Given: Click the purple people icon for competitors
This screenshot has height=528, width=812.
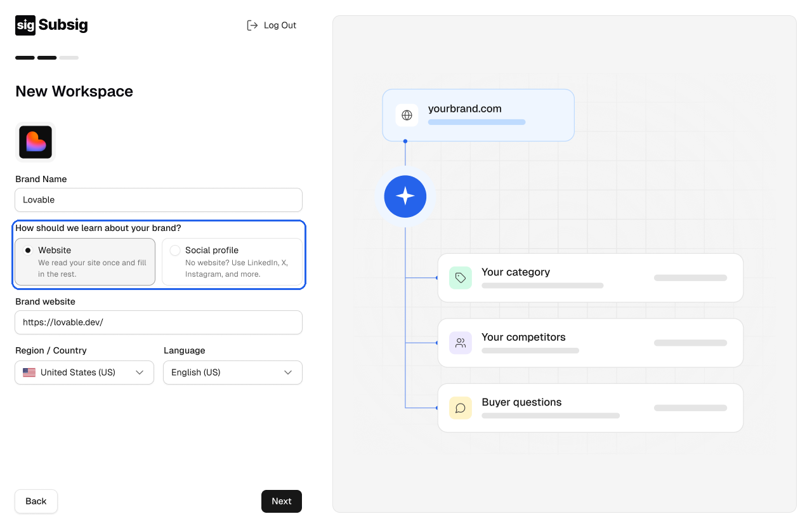Looking at the screenshot, I should (461, 343).
